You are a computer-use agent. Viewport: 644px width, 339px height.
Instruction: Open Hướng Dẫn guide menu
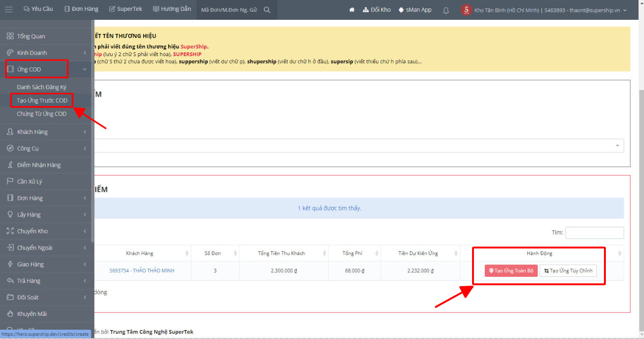tap(172, 9)
